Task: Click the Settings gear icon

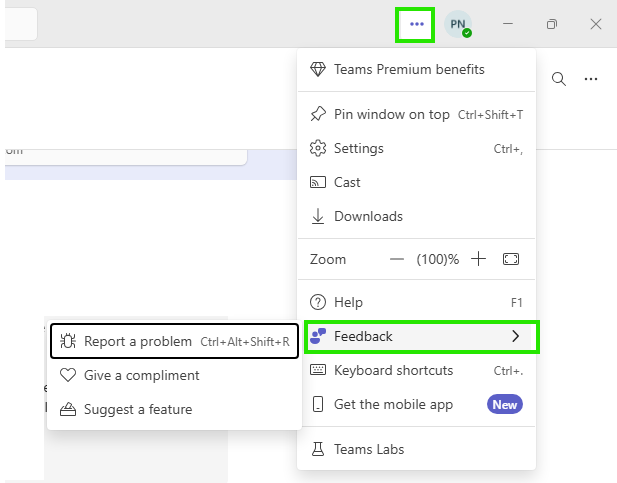Action: pyautogui.click(x=318, y=148)
